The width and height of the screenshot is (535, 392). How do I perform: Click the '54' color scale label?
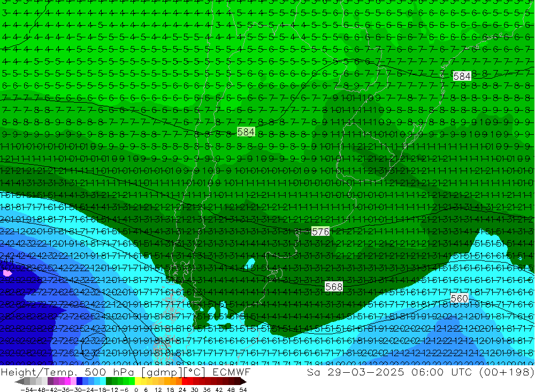click(243, 390)
